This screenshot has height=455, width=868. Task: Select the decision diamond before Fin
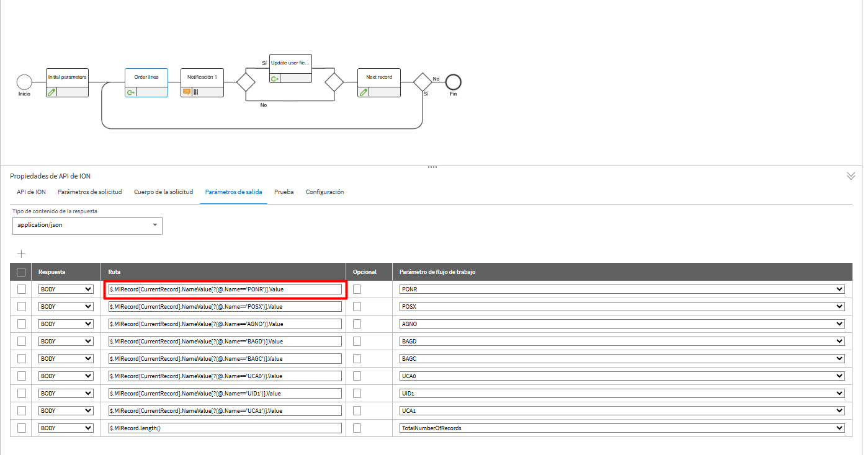tap(423, 82)
